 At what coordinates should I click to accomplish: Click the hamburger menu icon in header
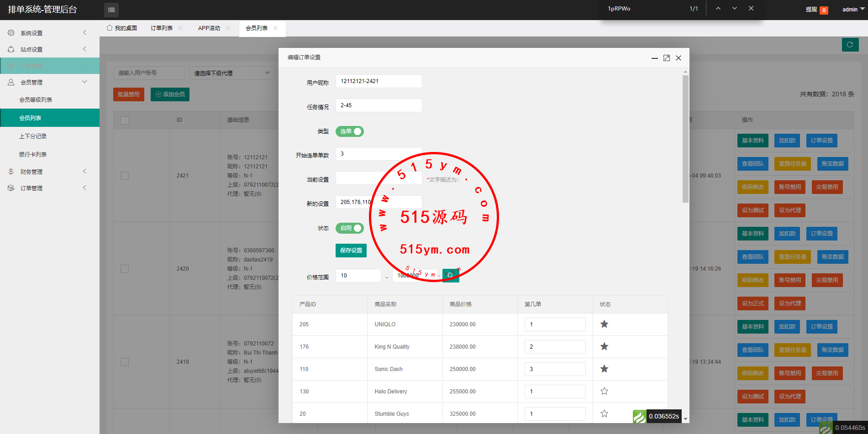pos(111,10)
